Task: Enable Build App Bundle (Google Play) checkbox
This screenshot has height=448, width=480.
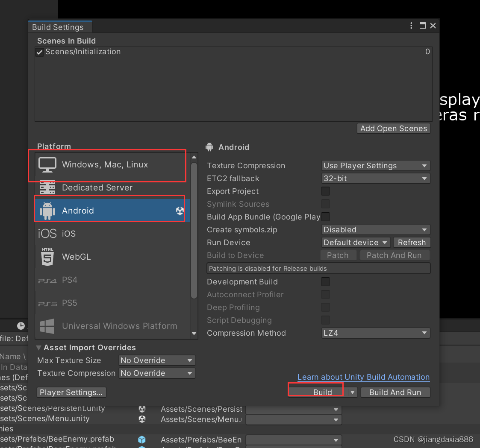Action: [325, 217]
